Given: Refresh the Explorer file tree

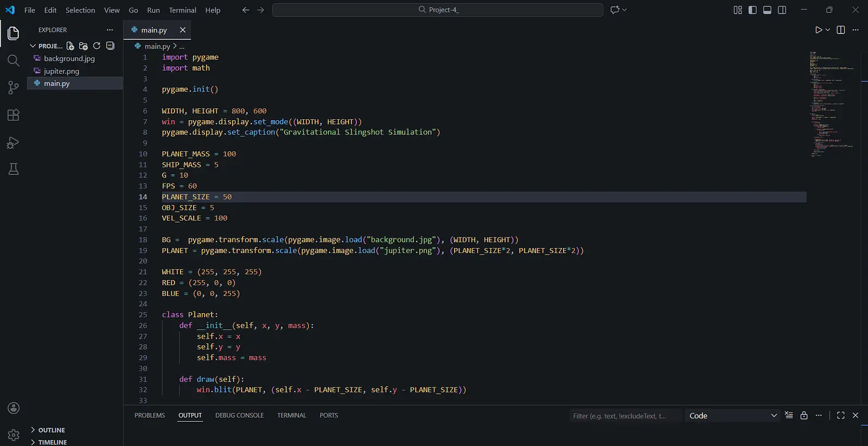Looking at the screenshot, I should (x=97, y=46).
